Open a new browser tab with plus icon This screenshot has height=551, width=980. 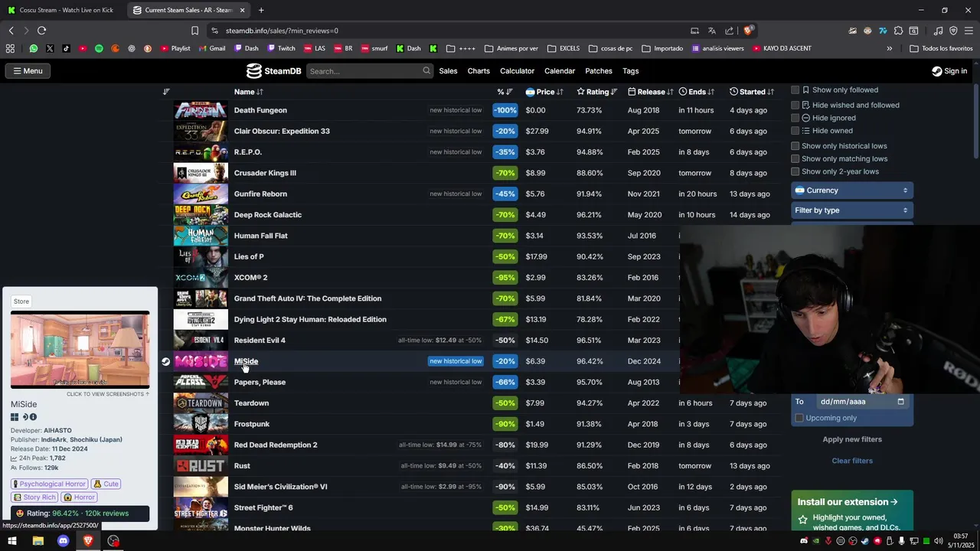pyautogui.click(x=261, y=10)
